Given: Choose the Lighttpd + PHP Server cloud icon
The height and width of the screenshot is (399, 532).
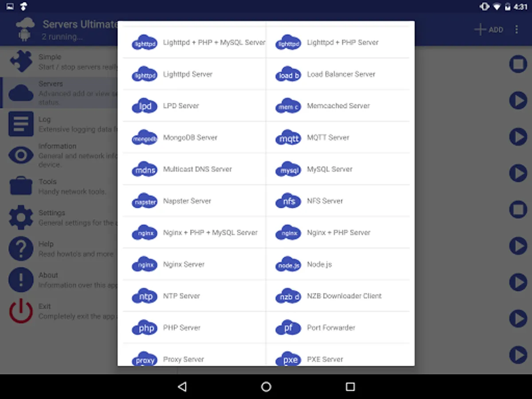Looking at the screenshot, I should (x=289, y=42).
